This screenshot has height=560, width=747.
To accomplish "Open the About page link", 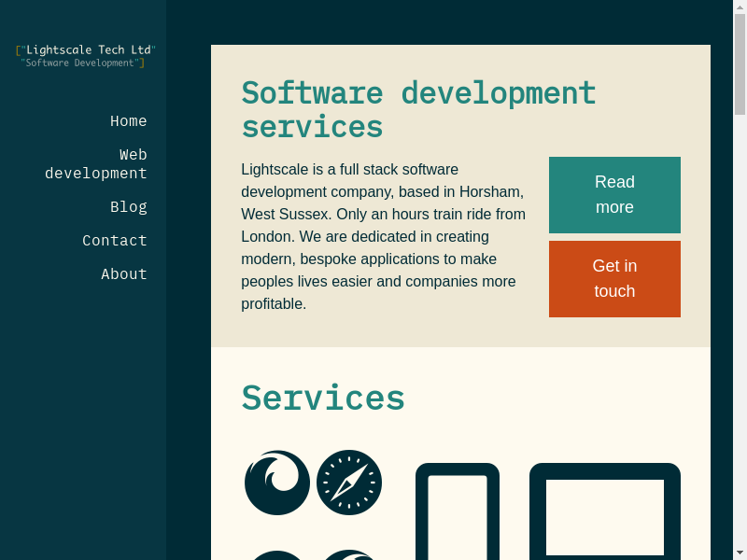I will point(123,274).
